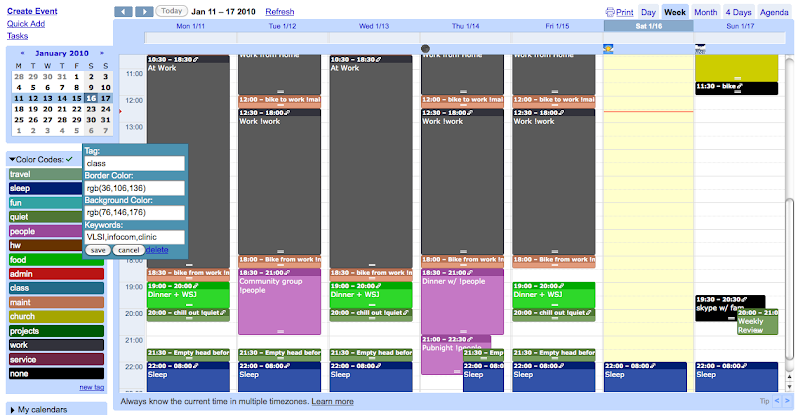Switch to Week view
The width and height of the screenshot is (800, 415).
click(x=674, y=12)
